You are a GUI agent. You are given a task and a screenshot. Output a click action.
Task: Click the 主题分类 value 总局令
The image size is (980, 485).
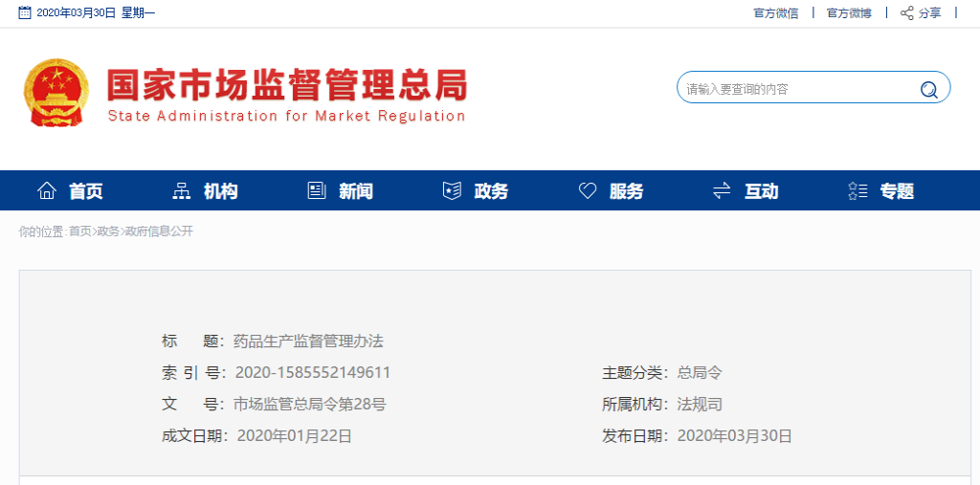700,373
